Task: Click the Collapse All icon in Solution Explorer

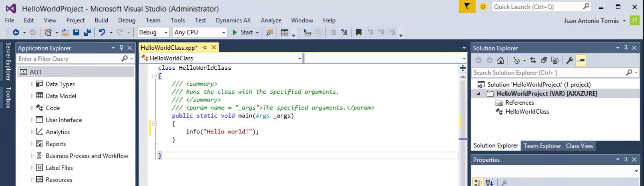Action: pyautogui.click(x=544, y=60)
